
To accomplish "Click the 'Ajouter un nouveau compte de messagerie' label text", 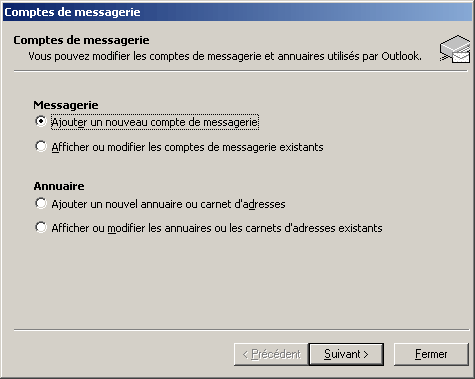I will pos(155,122).
